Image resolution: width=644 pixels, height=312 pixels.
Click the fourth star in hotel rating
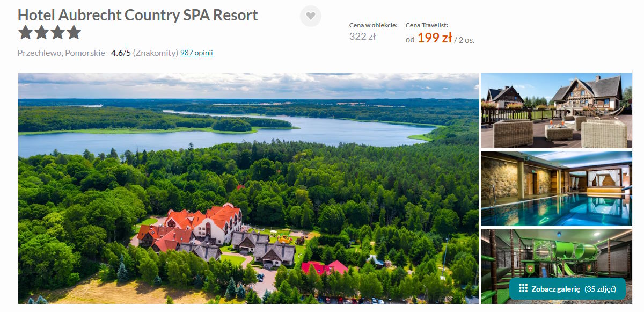(x=74, y=33)
